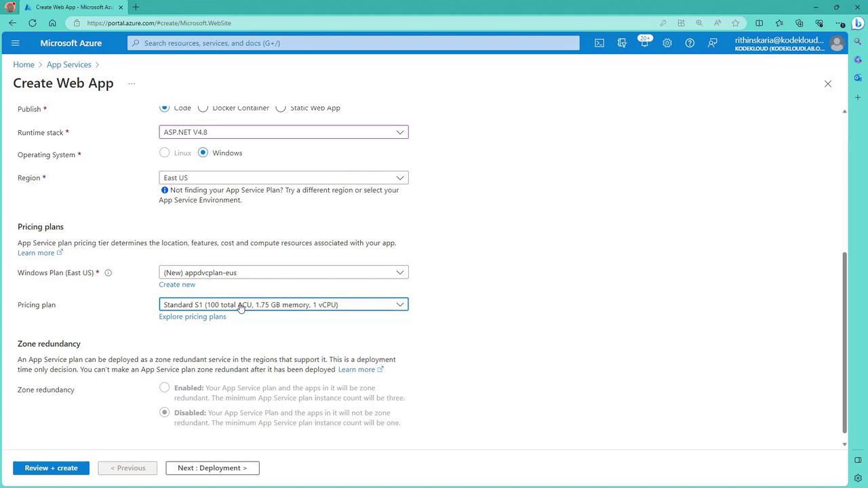This screenshot has height=488, width=868.
Task: Open the Pricing plan Standard S1 dropdown
Action: (283, 304)
